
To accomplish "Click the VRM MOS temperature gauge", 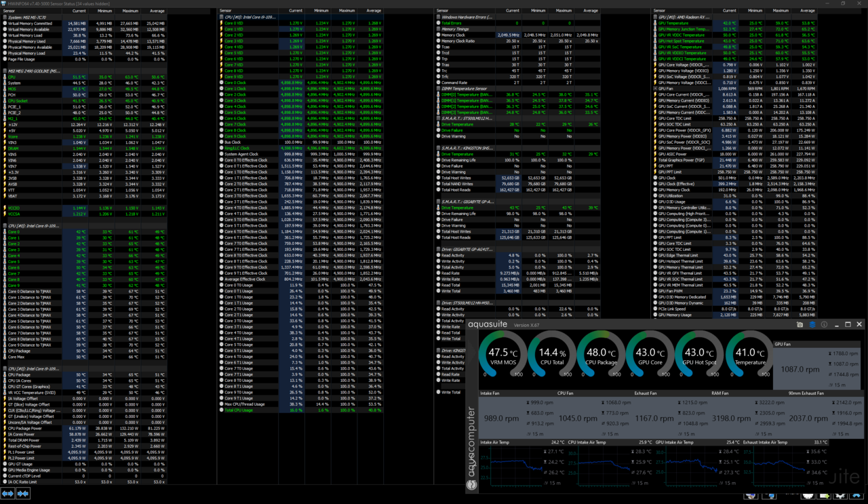I will click(x=502, y=355).
